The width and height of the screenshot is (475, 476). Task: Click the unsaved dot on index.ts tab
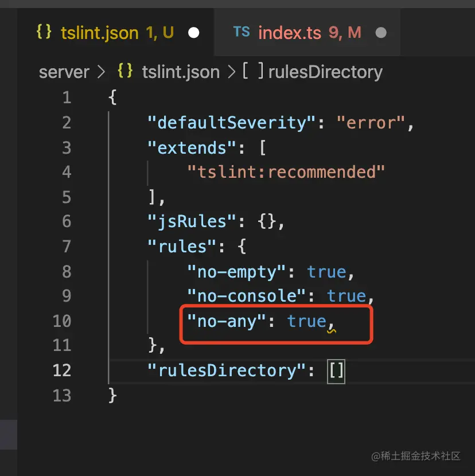pos(381,33)
